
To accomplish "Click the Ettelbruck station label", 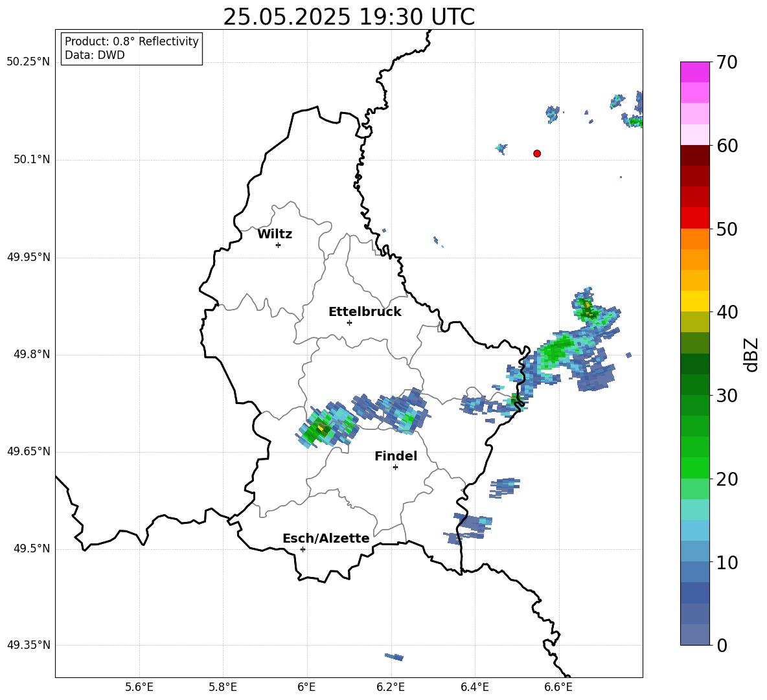I will (365, 312).
